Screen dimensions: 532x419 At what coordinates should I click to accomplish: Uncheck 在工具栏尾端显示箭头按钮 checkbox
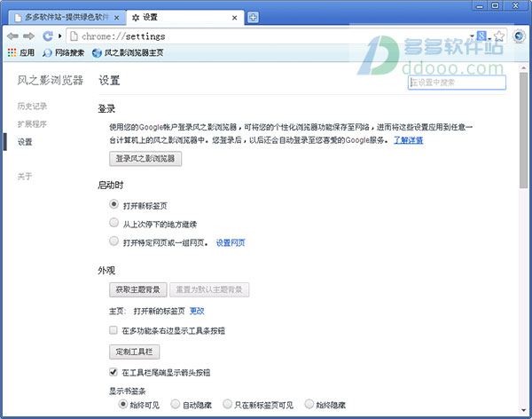pyautogui.click(x=113, y=372)
